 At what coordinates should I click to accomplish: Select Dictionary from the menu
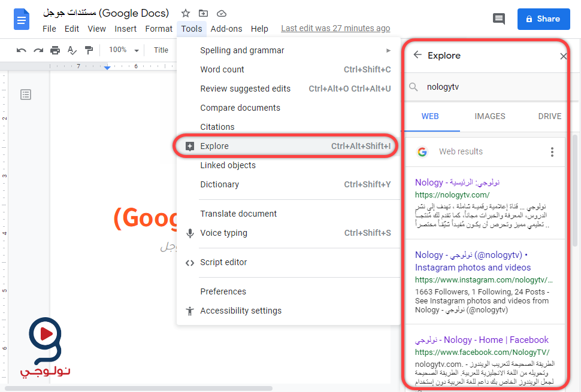[288, 184]
